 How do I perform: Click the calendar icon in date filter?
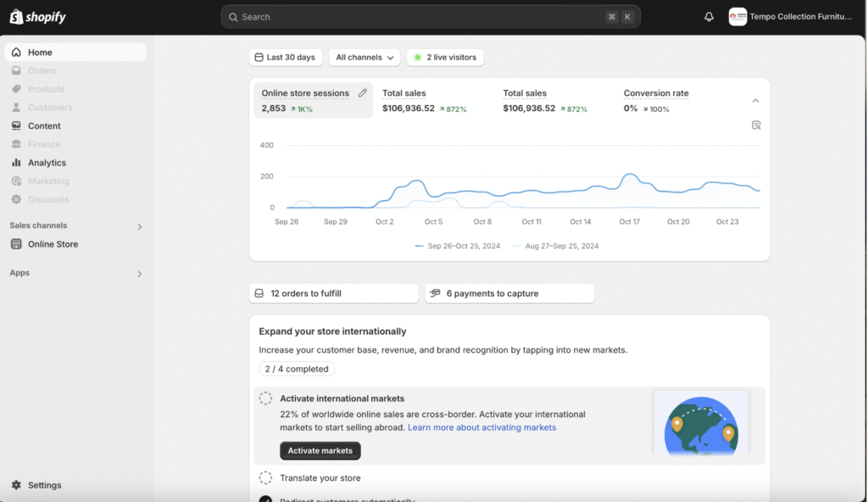tap(259, 57)
